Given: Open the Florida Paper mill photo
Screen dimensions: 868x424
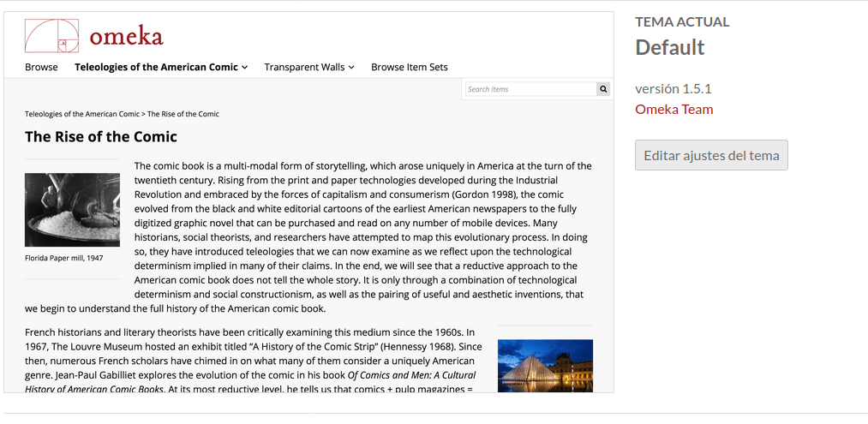Looking at the screenshot, I should [x=72, y=210].
